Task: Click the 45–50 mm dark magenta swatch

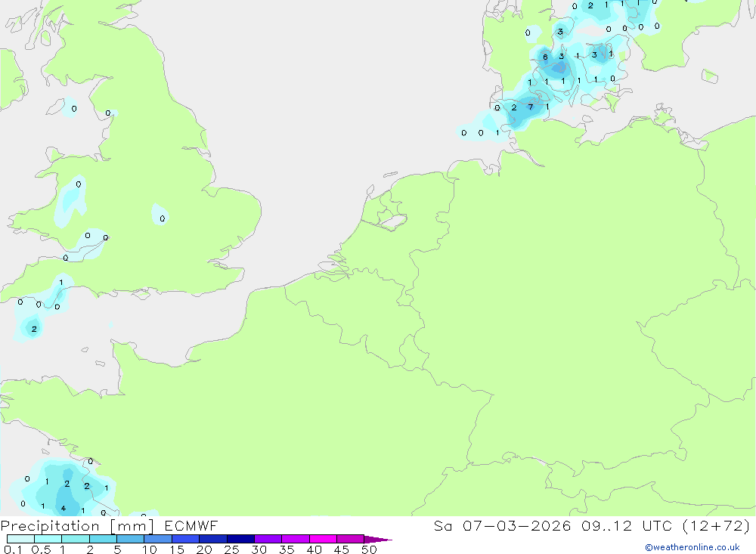Action: click(350, 539)
